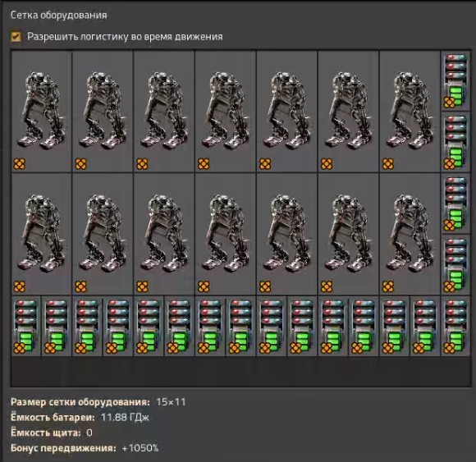Screen dimensions: 476x462
Task: Select fourth exoskeleton in second row
Action: [x=226, y=234]
